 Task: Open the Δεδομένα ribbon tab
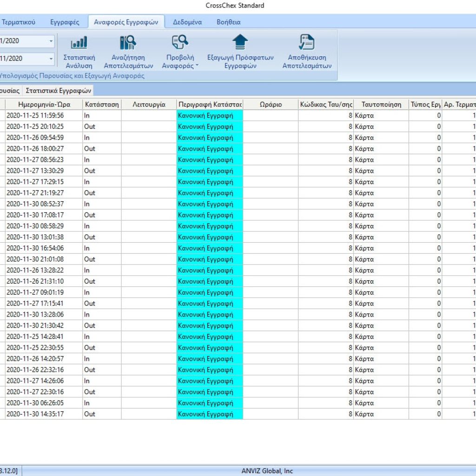click(187, 22)
